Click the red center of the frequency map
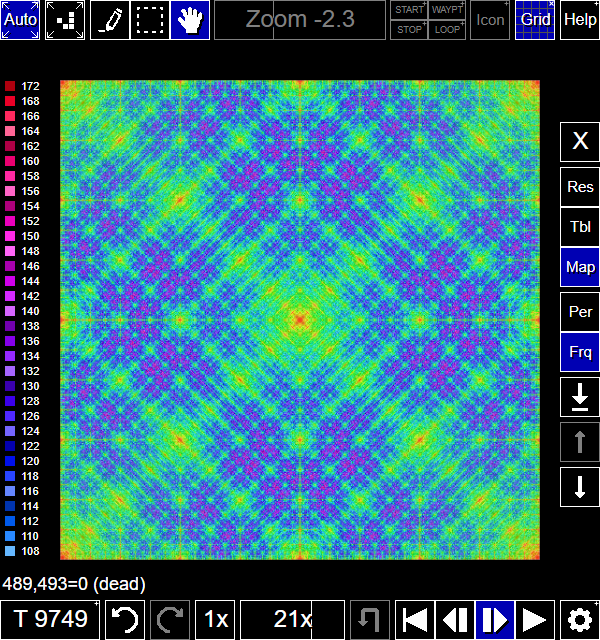600x640 pixels. pos(300,320)
